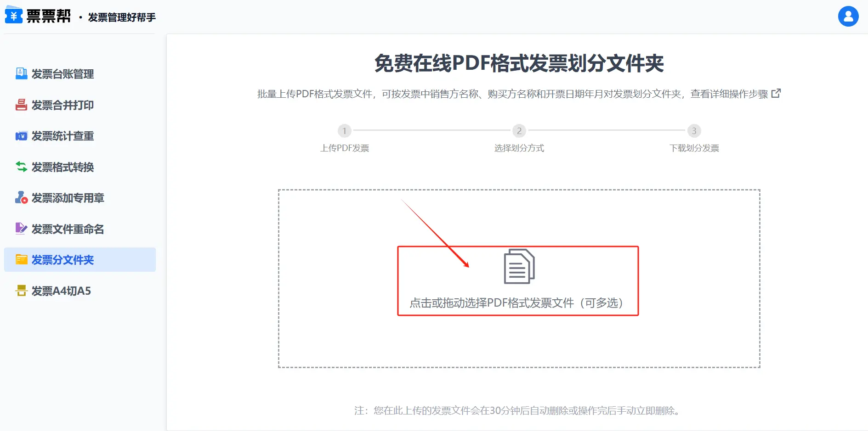Open 发票合并打印 menu item

coord(62,105)
